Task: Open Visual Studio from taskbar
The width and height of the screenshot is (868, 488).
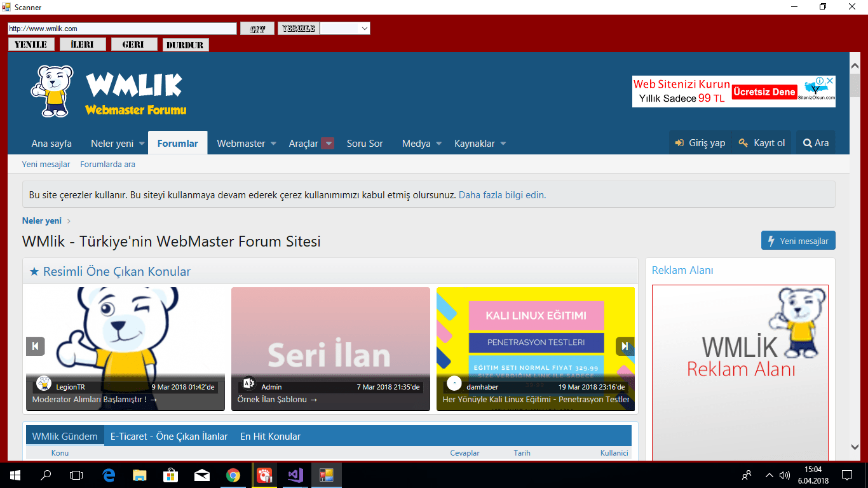Action: pos(295,475)
